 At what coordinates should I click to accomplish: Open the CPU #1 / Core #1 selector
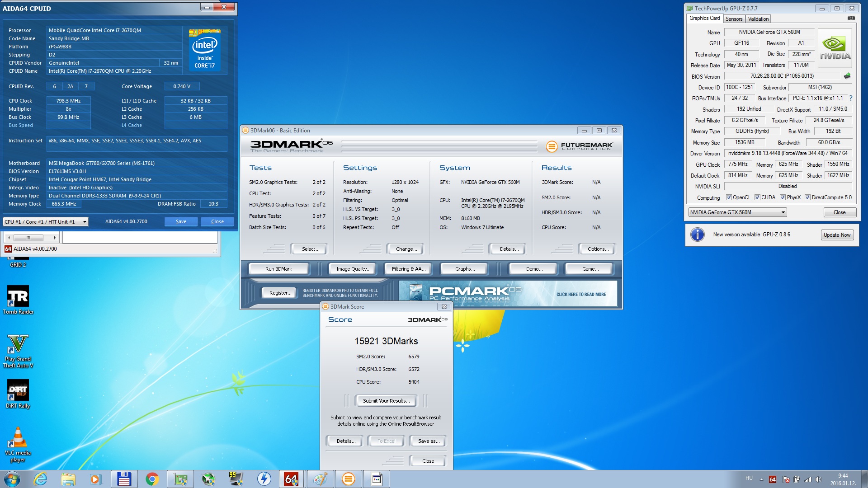pyautogui.click(x=46, y=222)
